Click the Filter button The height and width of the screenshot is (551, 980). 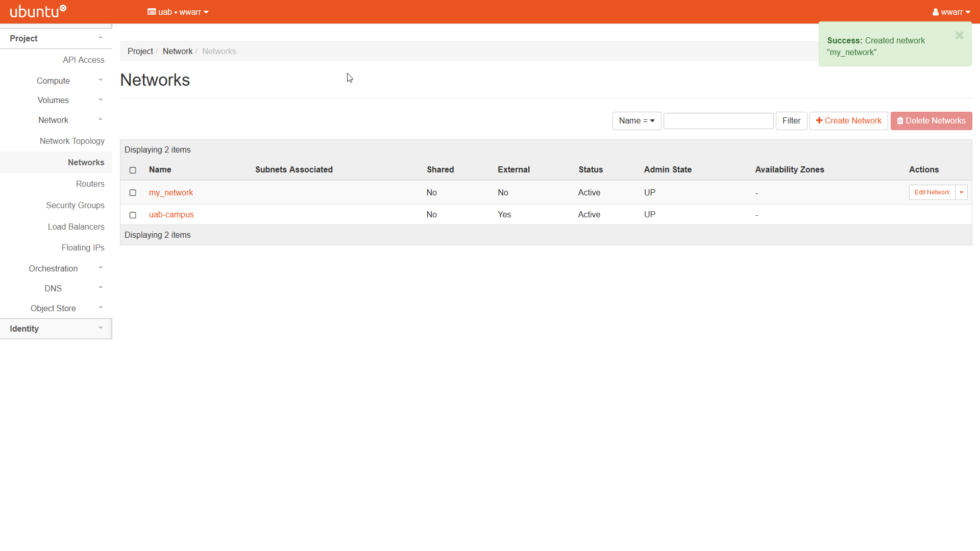point(791,121)
